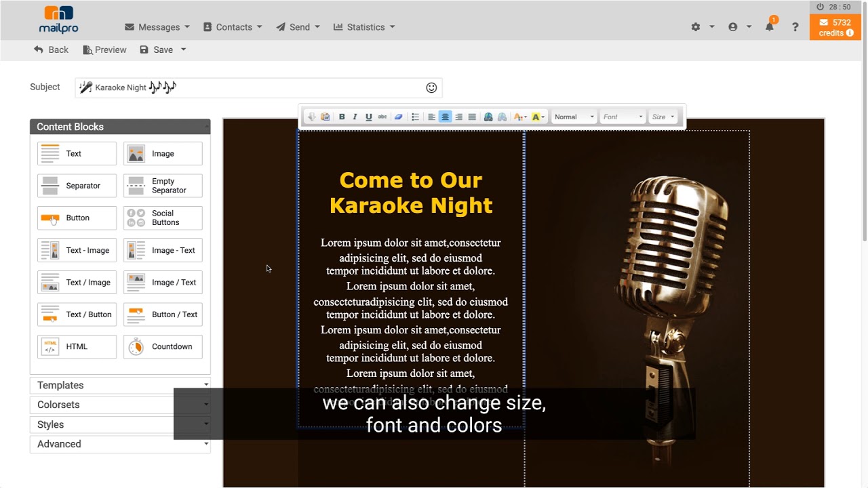
Task: Open the notifications bell
Action: 770,27
